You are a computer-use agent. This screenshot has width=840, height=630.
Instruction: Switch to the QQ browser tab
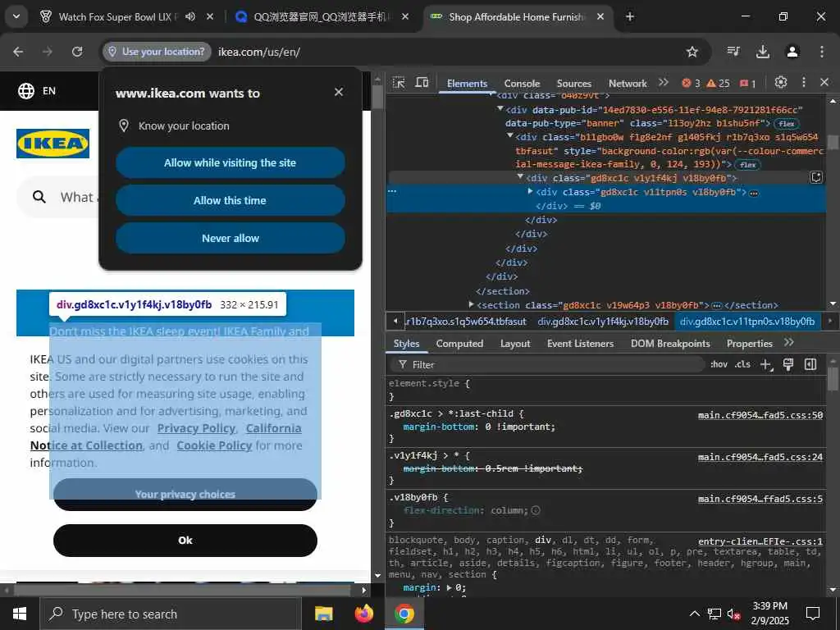(322, 16)
